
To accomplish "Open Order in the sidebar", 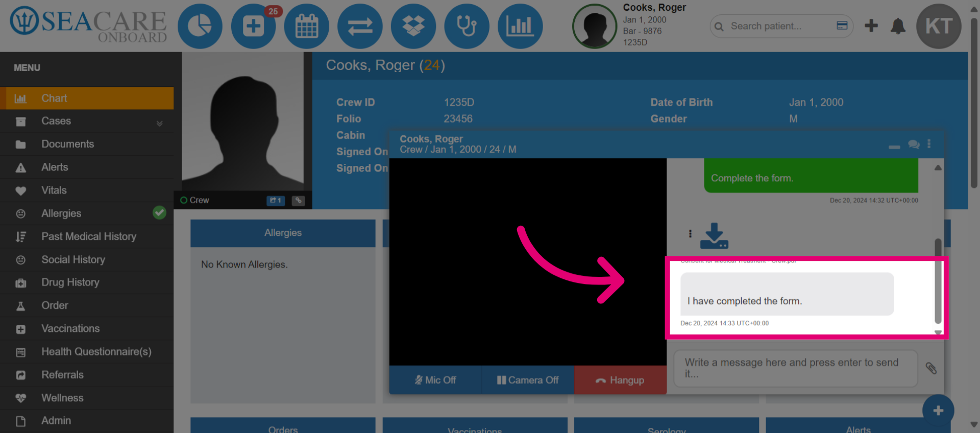I will [x=87, y=305].
